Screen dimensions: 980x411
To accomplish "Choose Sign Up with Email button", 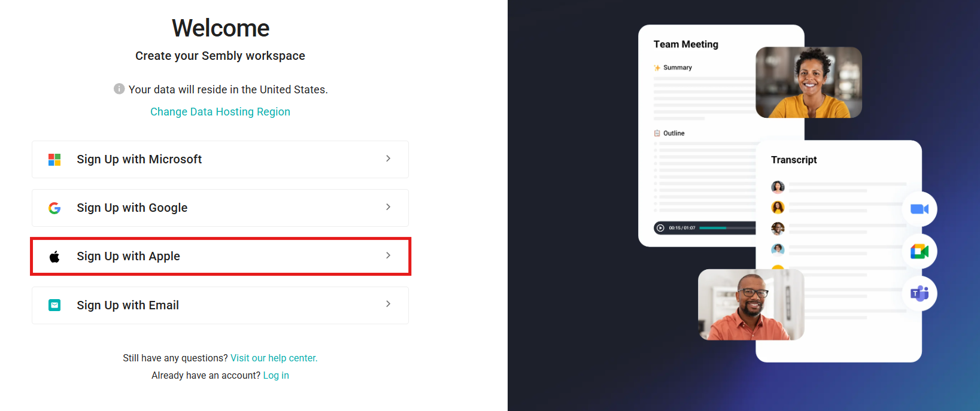I will pos(220,305).
